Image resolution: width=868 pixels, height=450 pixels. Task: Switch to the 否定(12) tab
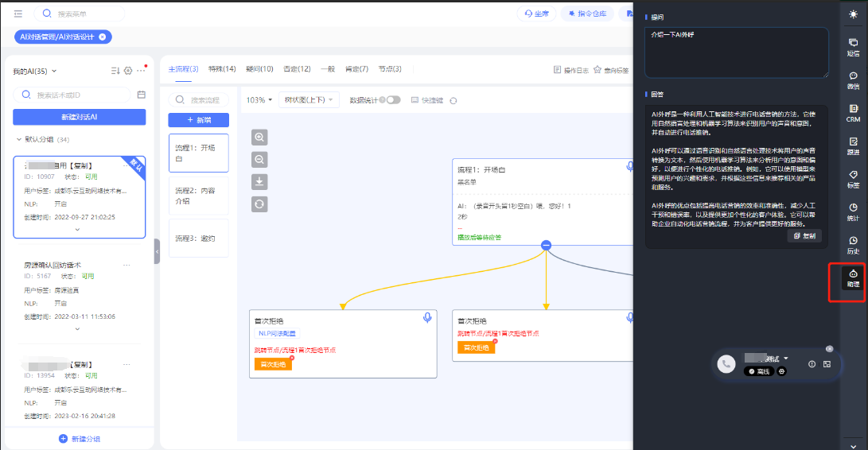pyautogui.click(x=297, y=69)
